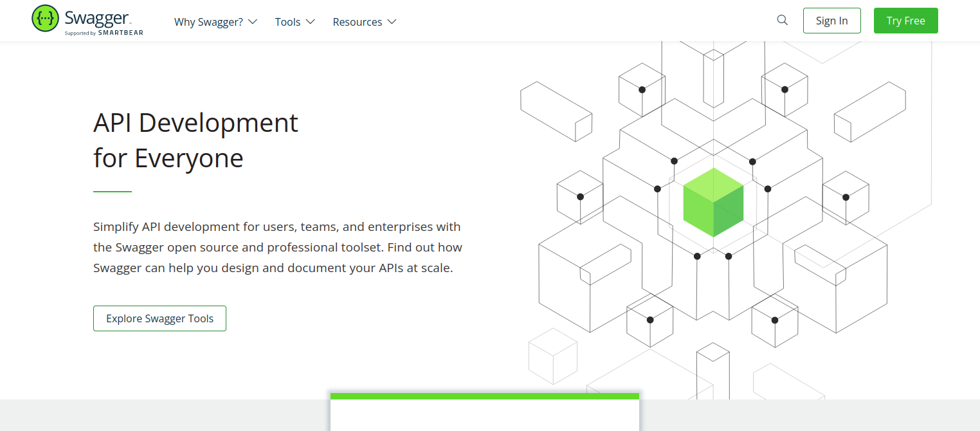The image size is (980, 431).
Task: Open Explore Swagger Tools
Action: (x=159, y=318)
